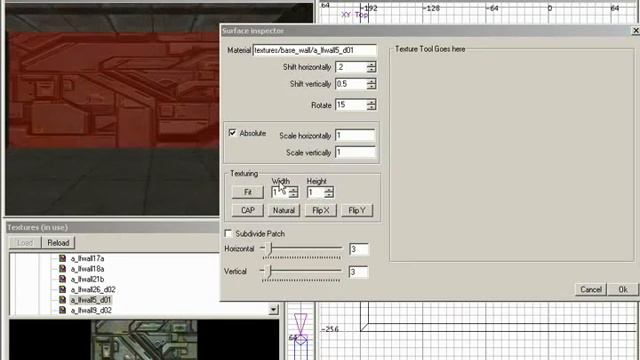Click the greyed-out Load button

(x=25, y=242)
